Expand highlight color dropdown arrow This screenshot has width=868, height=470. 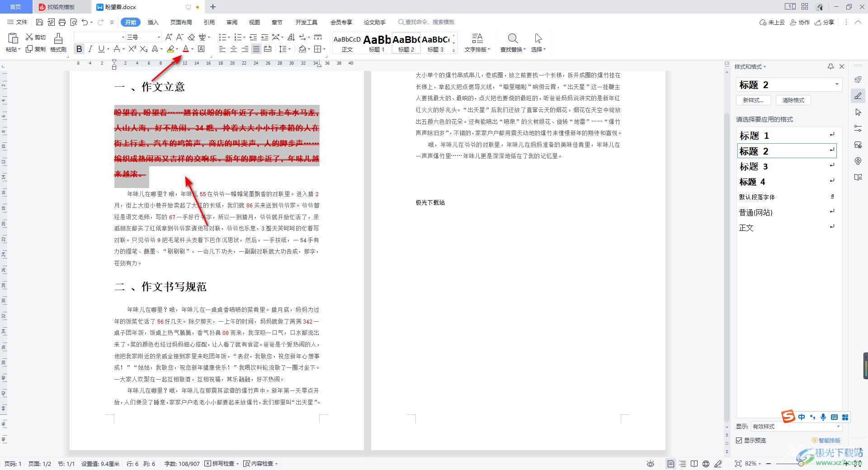tap(177, 49)
